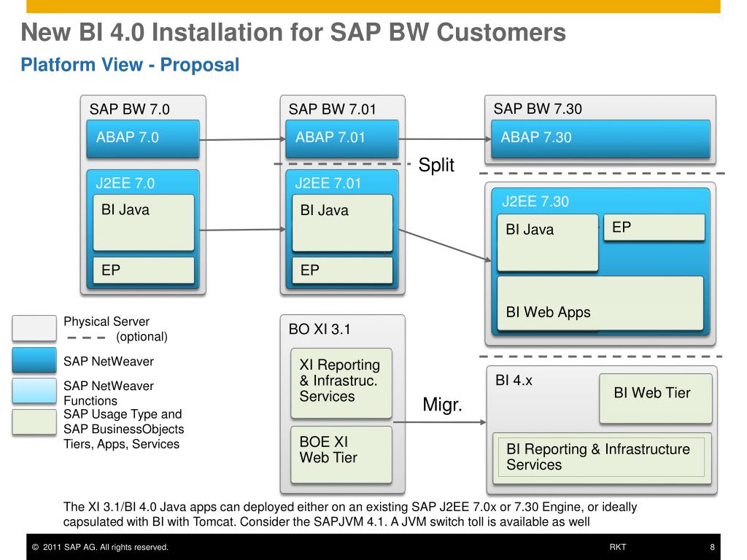Click the "SAP BW 7.01" server label
The height and width of the screenshot is (560, 747).
click(333, 109)
